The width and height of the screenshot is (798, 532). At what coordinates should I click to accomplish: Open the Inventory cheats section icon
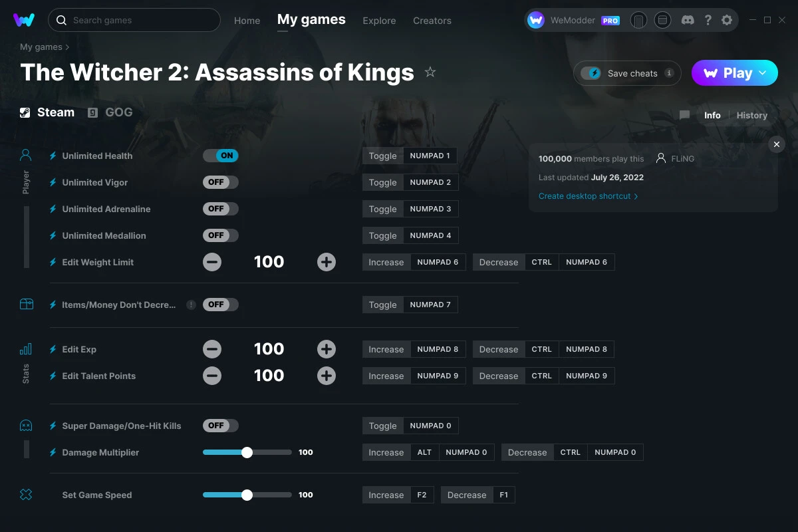point(25,303)
